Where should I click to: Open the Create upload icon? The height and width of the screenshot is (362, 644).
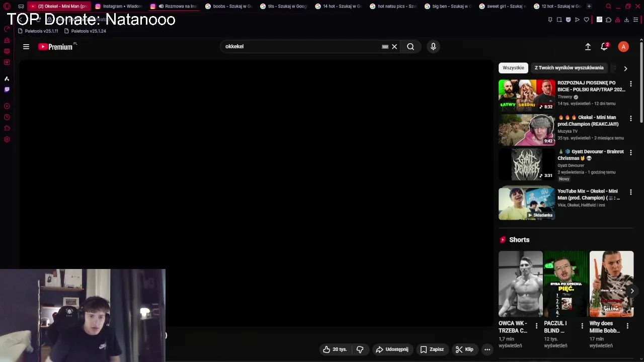tap(588, 47)
